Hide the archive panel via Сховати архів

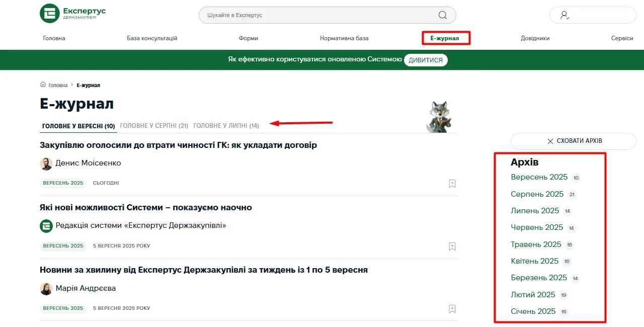coord(573,141)
